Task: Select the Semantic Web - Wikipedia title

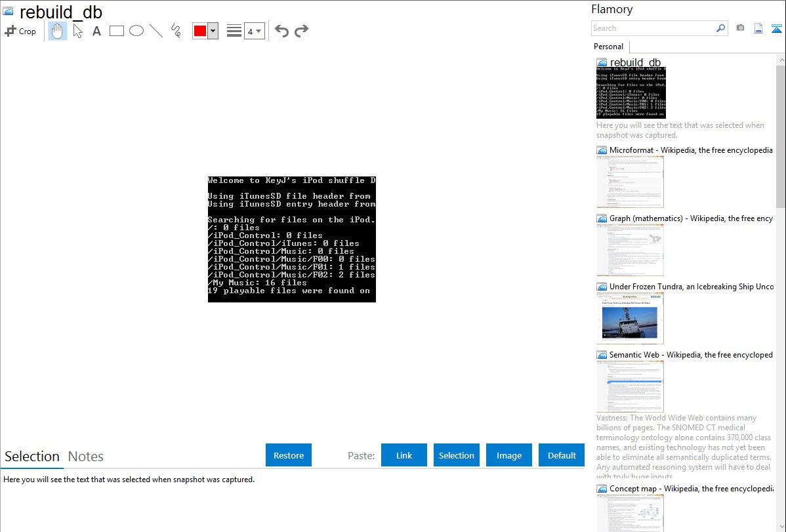Action: [691, 354]
